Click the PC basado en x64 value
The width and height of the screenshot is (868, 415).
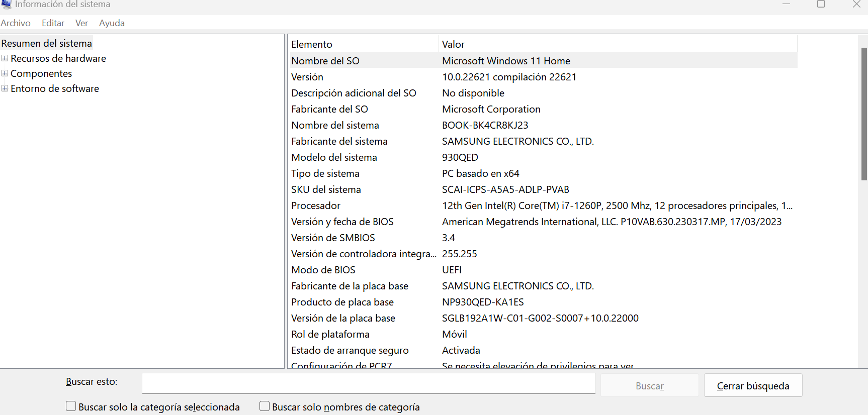coord(481,173)
